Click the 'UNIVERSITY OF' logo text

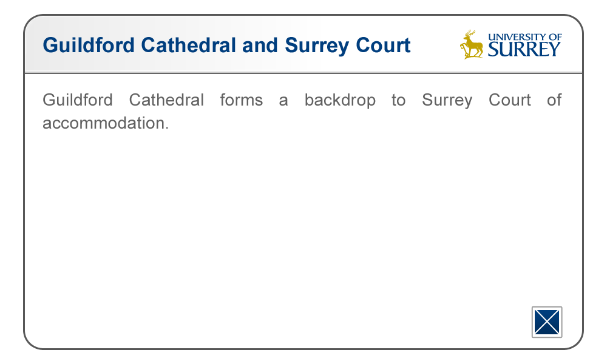pyautogui.click(x=524, y=37)
